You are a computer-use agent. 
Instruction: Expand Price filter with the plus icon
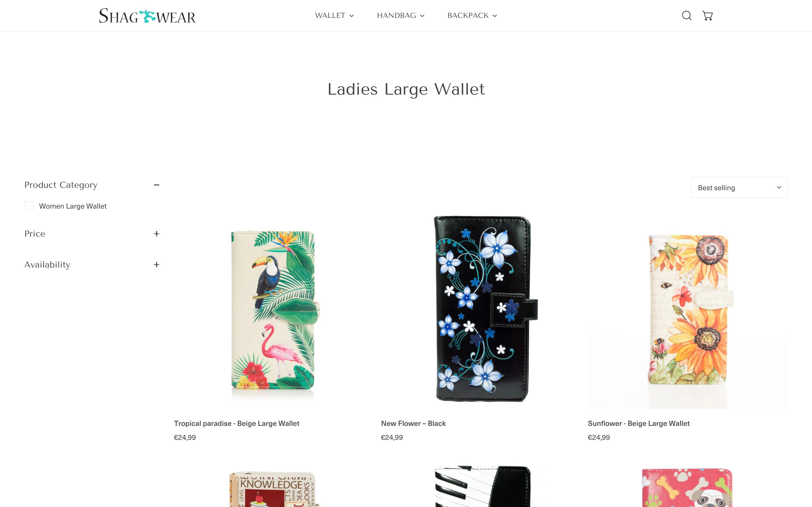[156, 234]
